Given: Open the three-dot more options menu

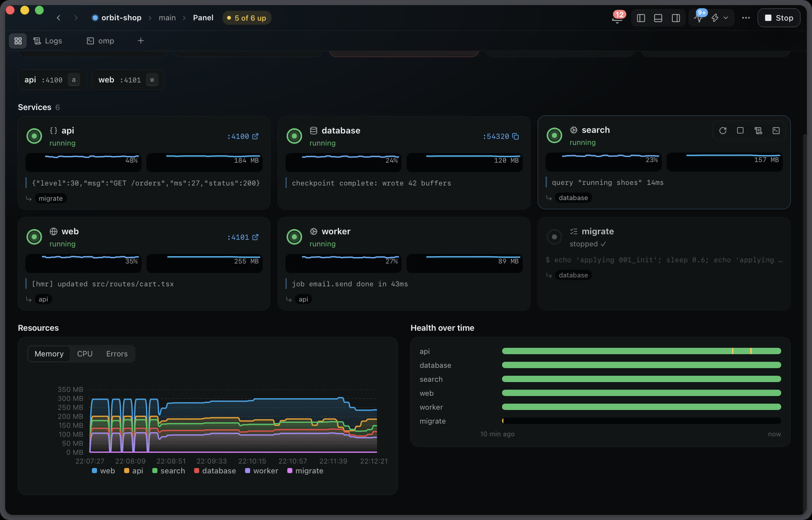Looking at the screenshot, I should click(746, 18).
